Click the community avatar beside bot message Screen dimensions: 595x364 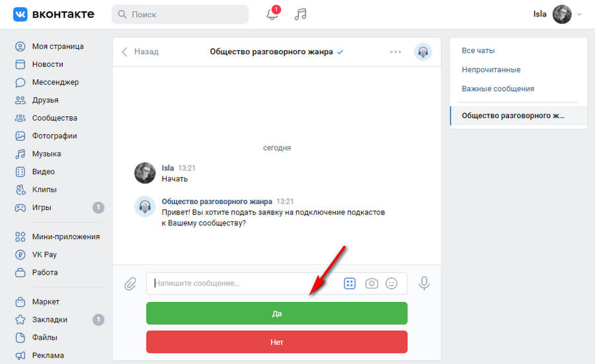(x=145, y=206)
